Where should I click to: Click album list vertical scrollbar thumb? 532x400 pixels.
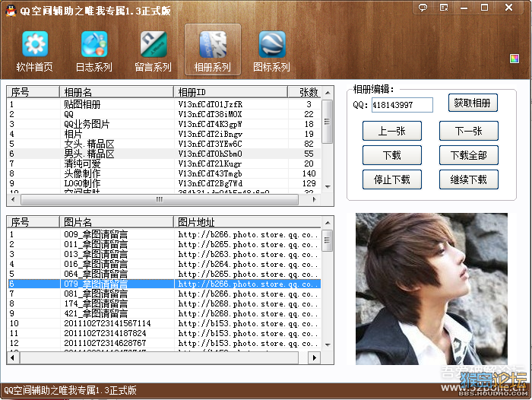[327, 122]
